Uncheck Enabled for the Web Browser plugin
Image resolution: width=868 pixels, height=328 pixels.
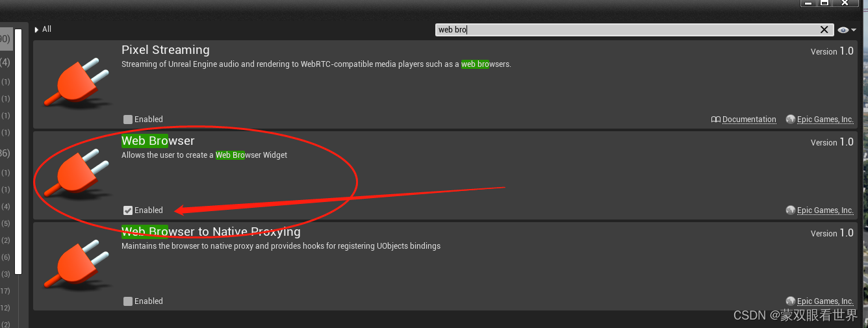point(128,210)
